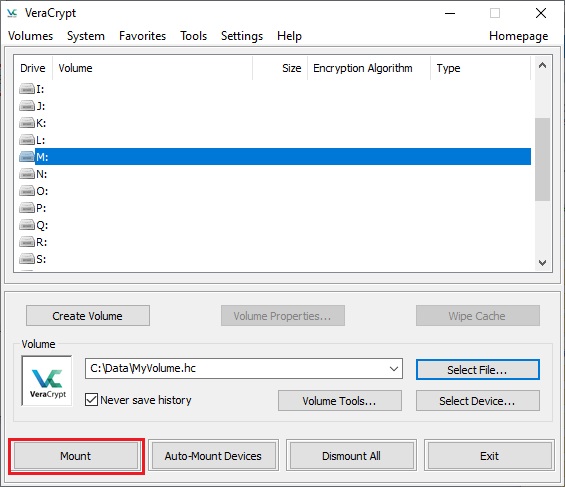565x487 pixels.
Task: Open the Tools menu
Action: (x=193, y=36)
